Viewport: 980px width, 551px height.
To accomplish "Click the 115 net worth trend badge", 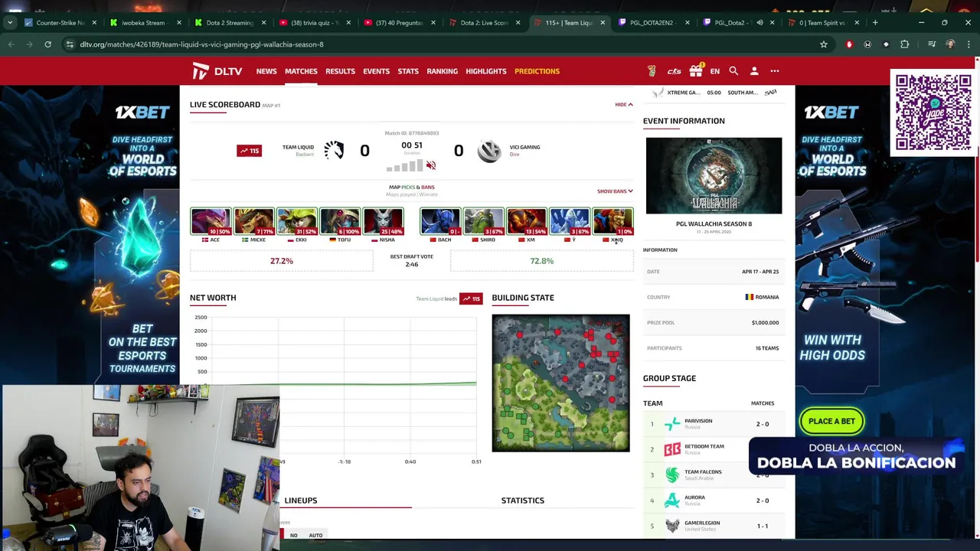I will point(249,151).
